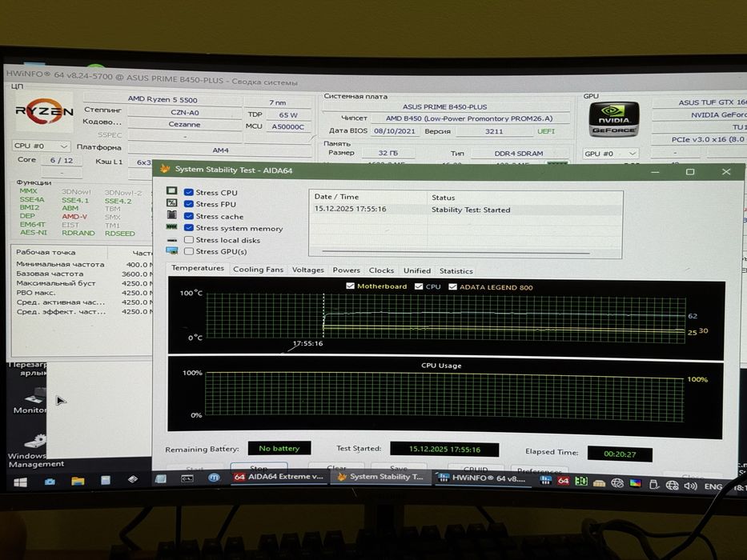
Task: Open the Windows Management desktop shortcut
Action: (34, 451)
